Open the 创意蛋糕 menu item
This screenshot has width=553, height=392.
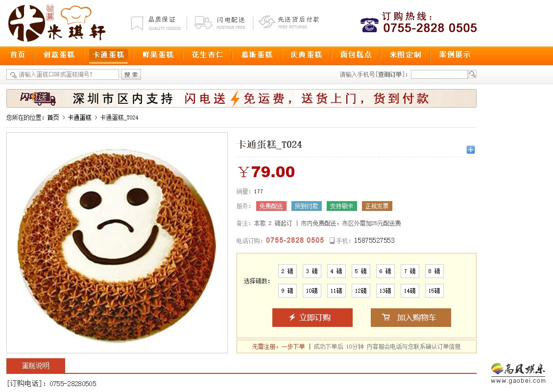pyautogui.click(x=59, y=55)
